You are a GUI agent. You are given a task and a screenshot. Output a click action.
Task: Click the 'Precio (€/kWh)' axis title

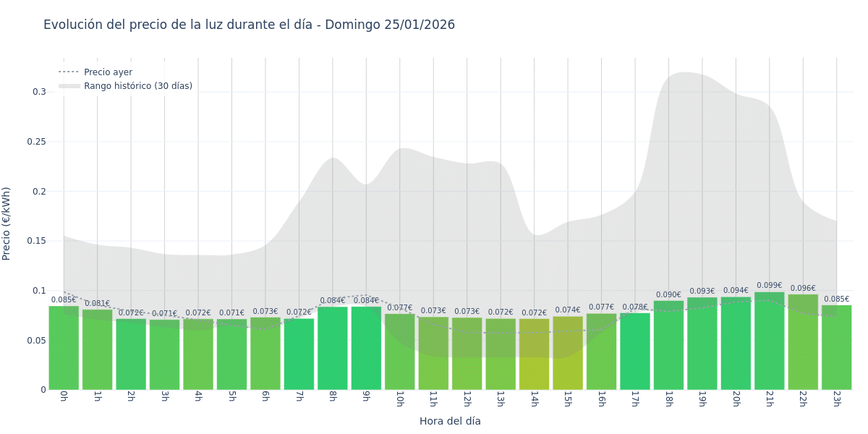click(x=7, y=224)
